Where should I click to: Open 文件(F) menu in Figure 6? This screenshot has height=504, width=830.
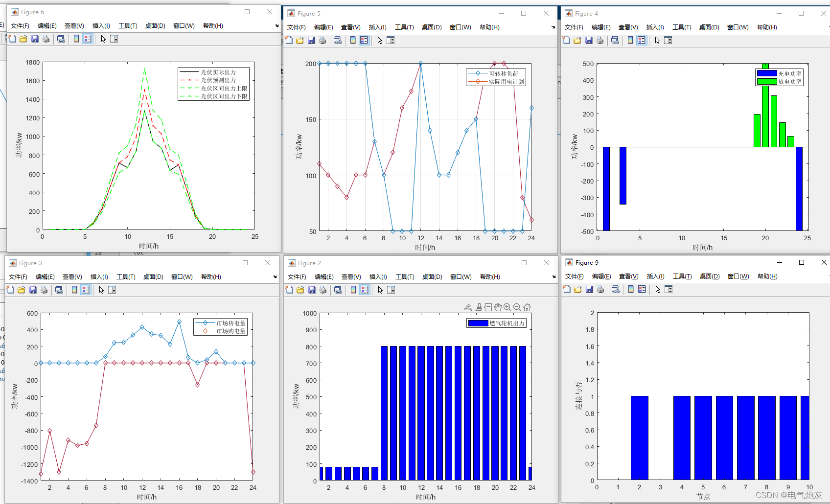click(20, 26)
